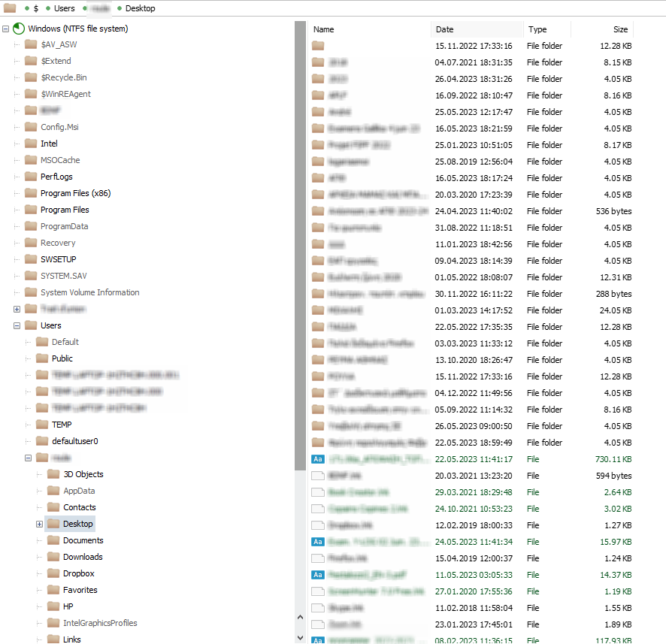The height and width of the screenshot is (644, 666).
Task: Click the font file icon dated 11.05.2023 03:05:33
Action: (318, 575)
